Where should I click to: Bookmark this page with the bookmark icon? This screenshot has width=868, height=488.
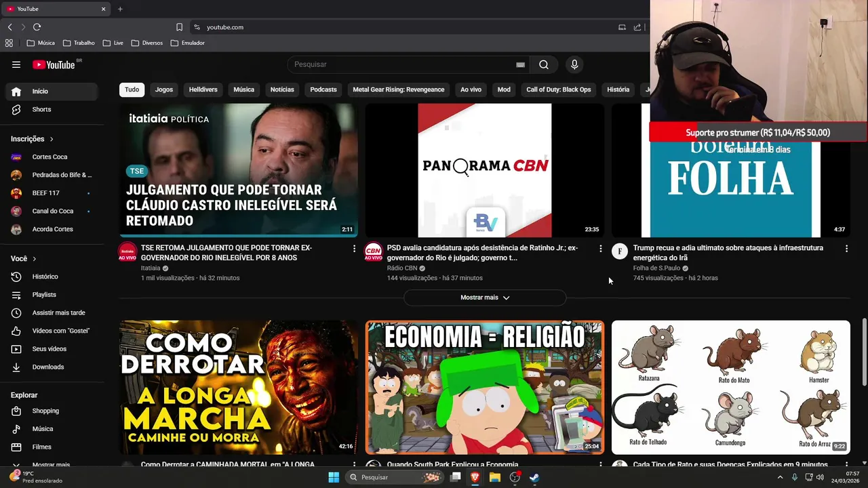tap(179, 27)
